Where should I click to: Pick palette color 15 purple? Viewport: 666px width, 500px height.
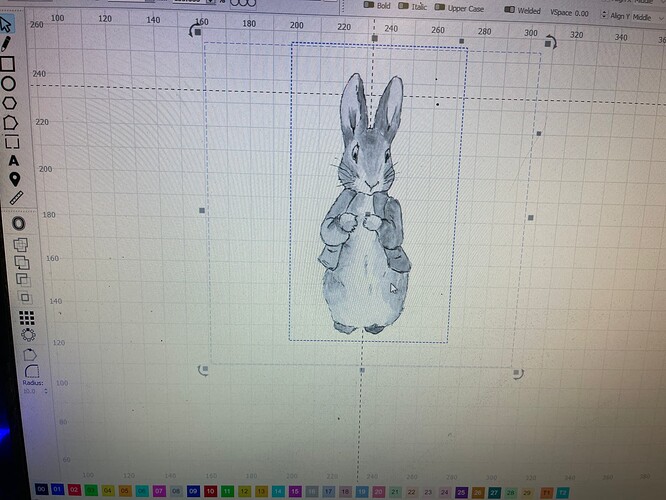[x=295, y=492]
